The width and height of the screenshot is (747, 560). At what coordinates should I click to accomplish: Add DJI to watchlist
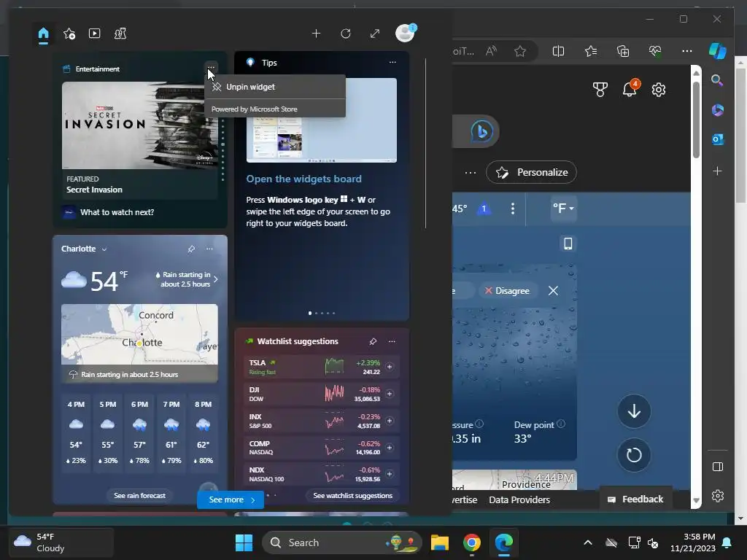tap(390, 394)
